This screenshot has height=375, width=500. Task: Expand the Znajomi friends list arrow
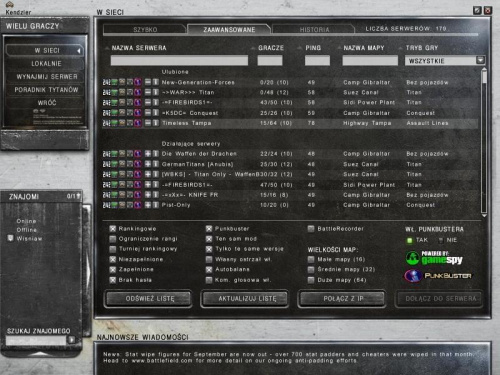pyautogui.click(x=78, y=196)
